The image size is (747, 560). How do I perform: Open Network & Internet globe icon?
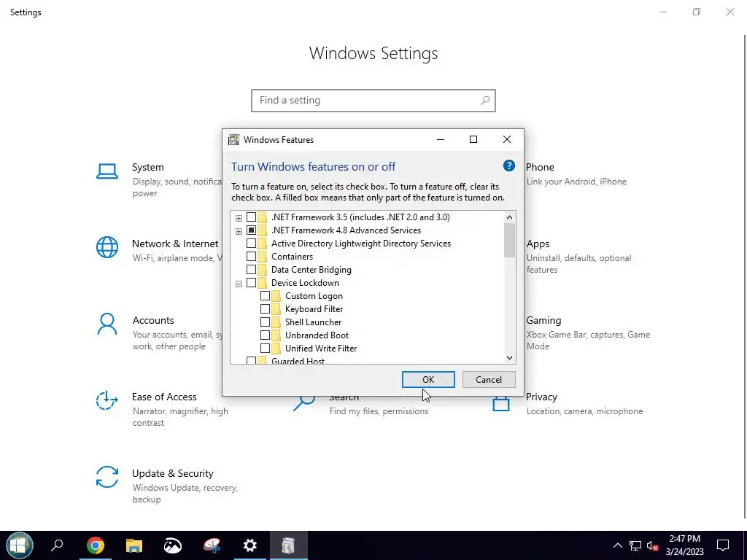[x=107, y=247]
